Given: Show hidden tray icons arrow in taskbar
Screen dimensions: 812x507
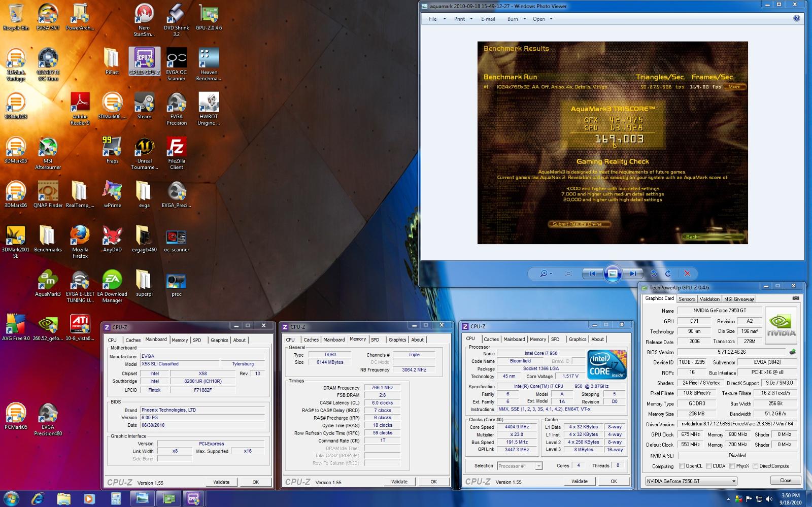Looking at the screenshot, I should coord(728,499).
